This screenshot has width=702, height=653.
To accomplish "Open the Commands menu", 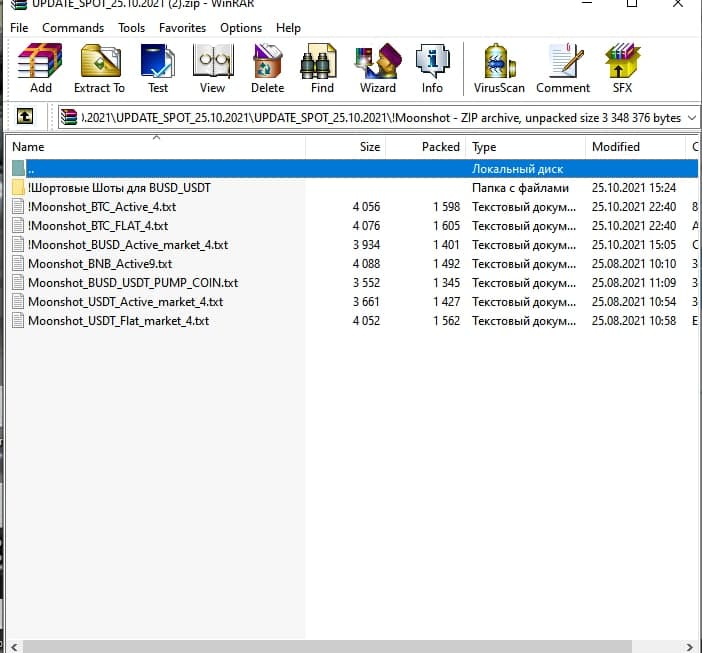I will [73, 28].
